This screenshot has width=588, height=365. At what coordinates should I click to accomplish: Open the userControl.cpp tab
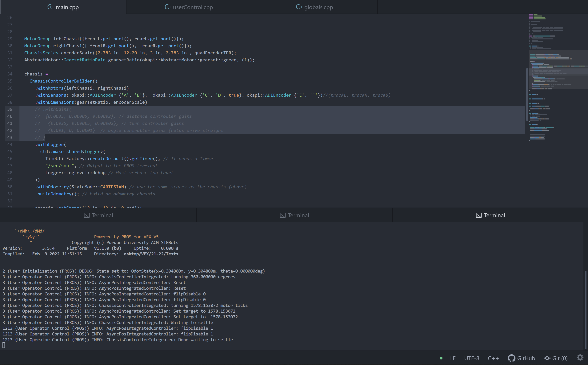coord(189,7)
